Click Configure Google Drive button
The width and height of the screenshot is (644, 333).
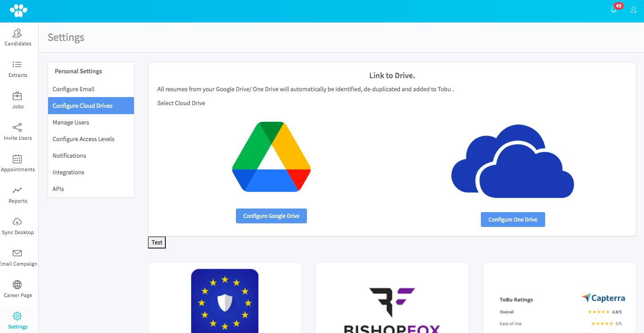click(x=271, y=216)
